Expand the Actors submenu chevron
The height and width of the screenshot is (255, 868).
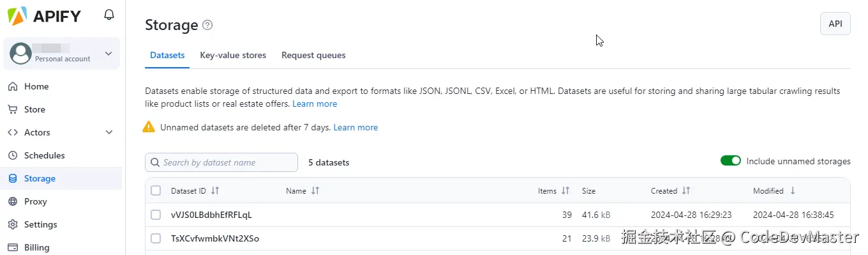tap(109, 132)
